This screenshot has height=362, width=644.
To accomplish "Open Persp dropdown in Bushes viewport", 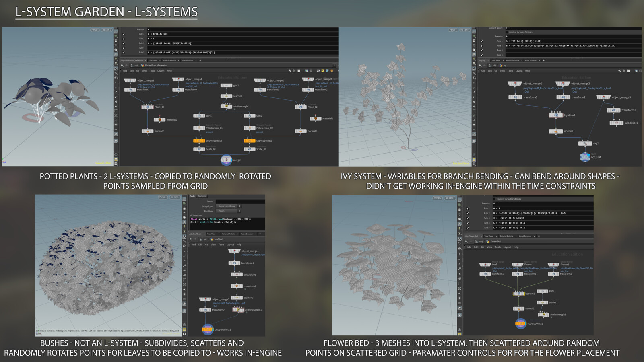I will pos(163,197).
